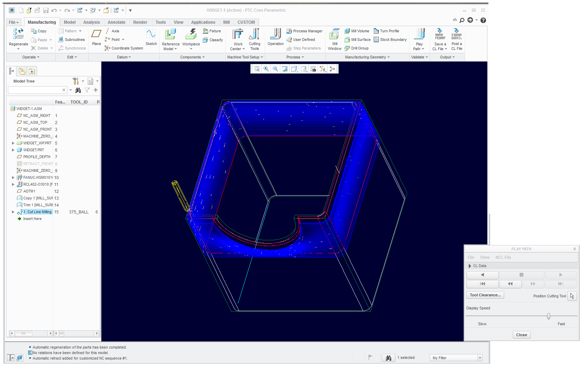Viewport: 588px width, 374px height.
Task: Click the Turn Profile button
Action: coord(386,31)
